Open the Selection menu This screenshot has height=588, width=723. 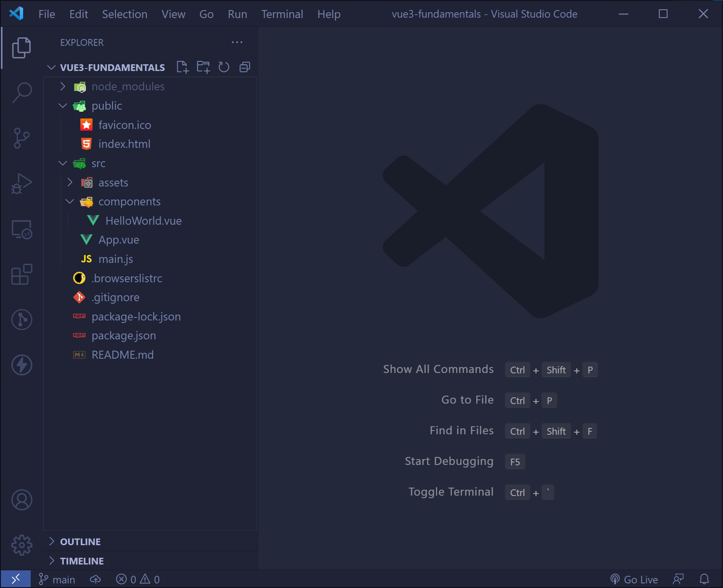(124, 14)
